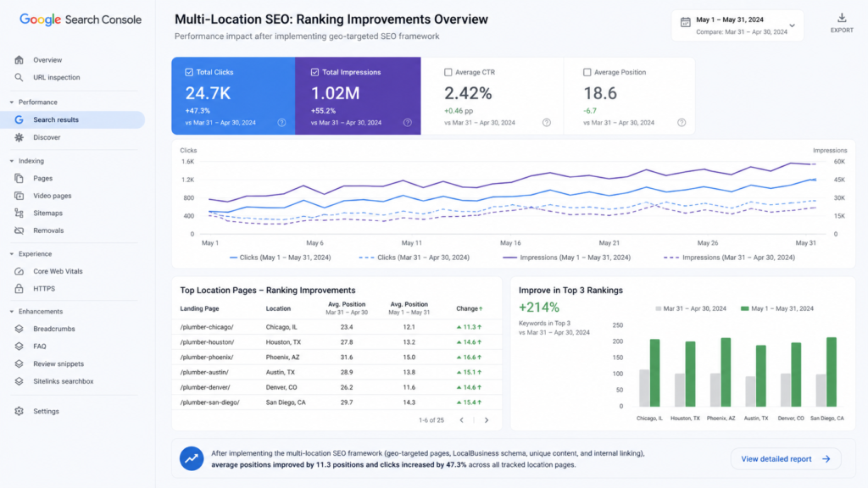Viewport: 868px width, 488px height.
Task: Click the Review snippets layers icon
Action: 19,364
